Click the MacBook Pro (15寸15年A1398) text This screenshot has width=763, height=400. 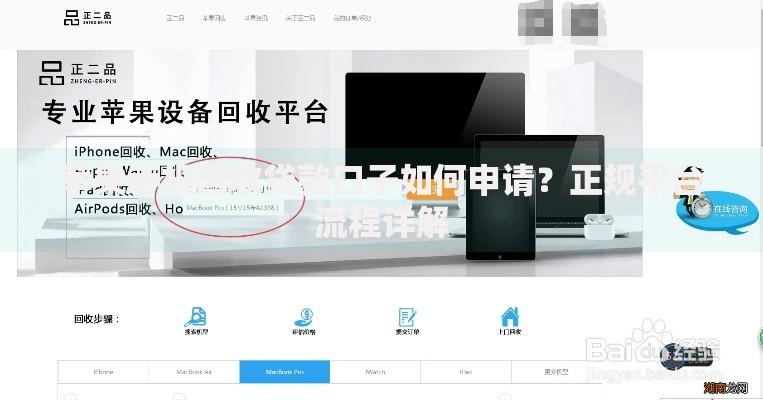coord(233,208)
